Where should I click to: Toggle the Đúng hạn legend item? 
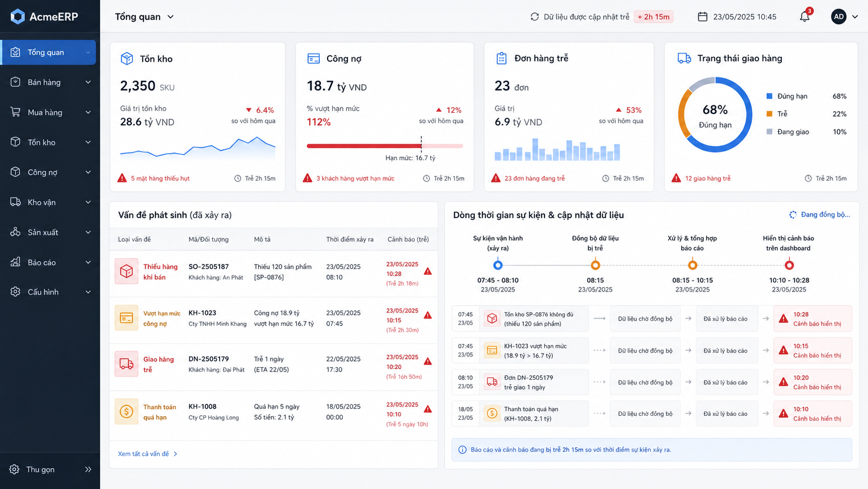coord(787,96)
